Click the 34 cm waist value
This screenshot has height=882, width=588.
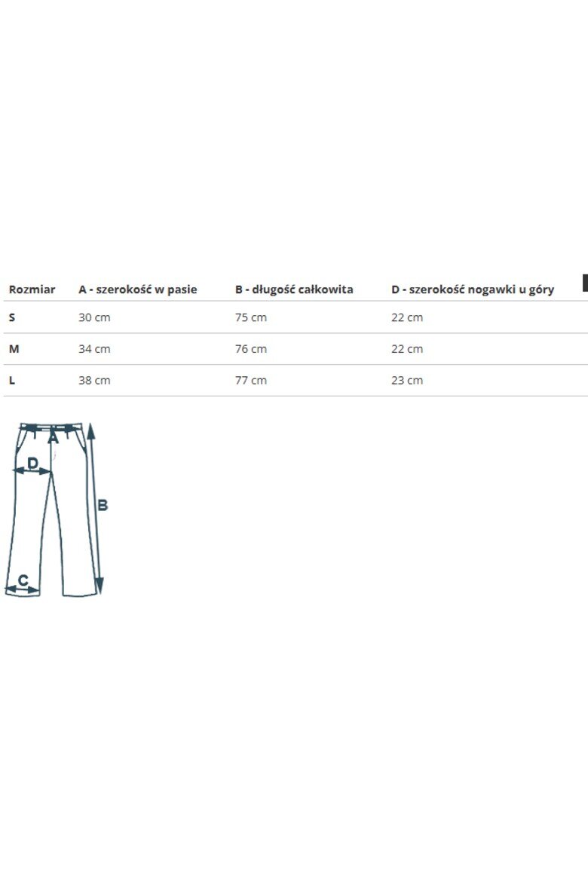click(x=94, y=349)
